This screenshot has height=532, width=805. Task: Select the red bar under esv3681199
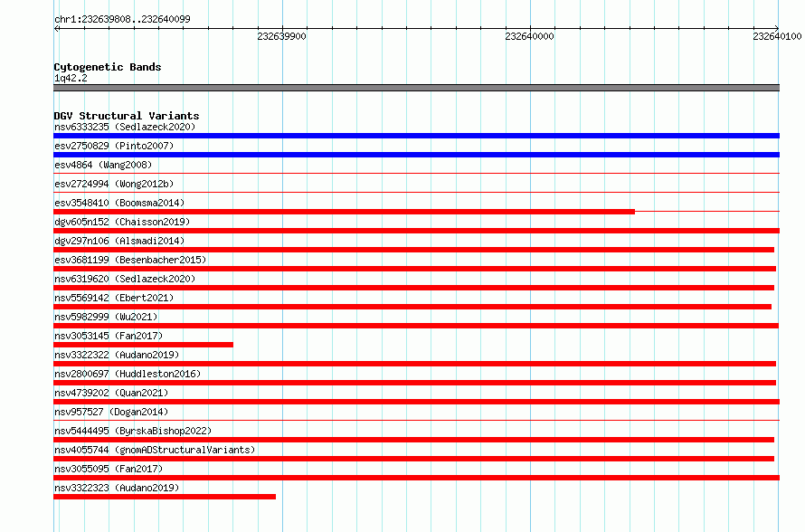coord(415,269)
